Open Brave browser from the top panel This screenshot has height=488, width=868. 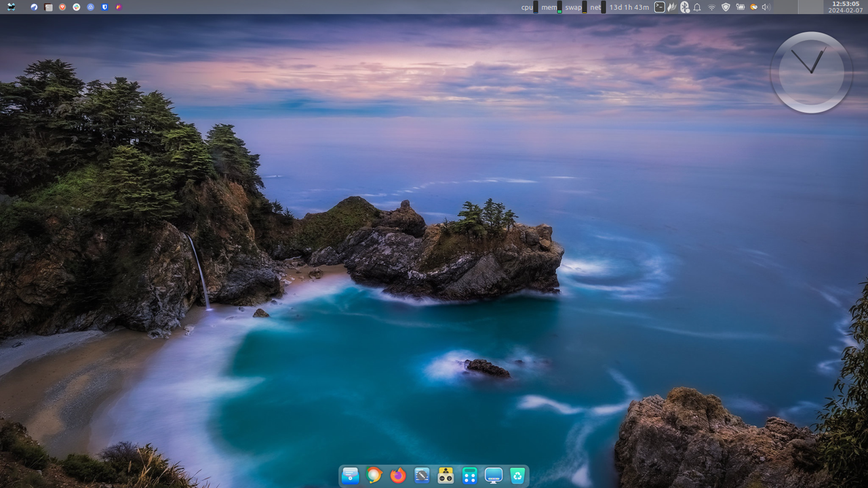(62, 7)
